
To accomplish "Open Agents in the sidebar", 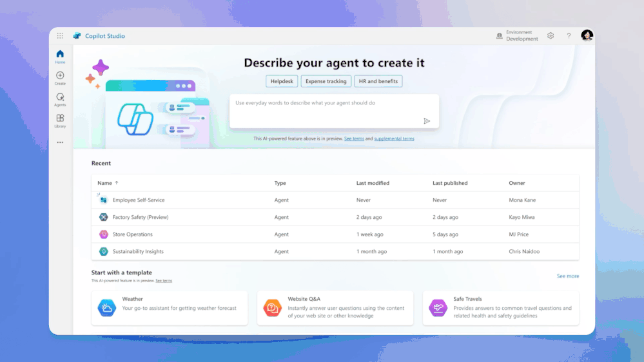I will 60,99.
